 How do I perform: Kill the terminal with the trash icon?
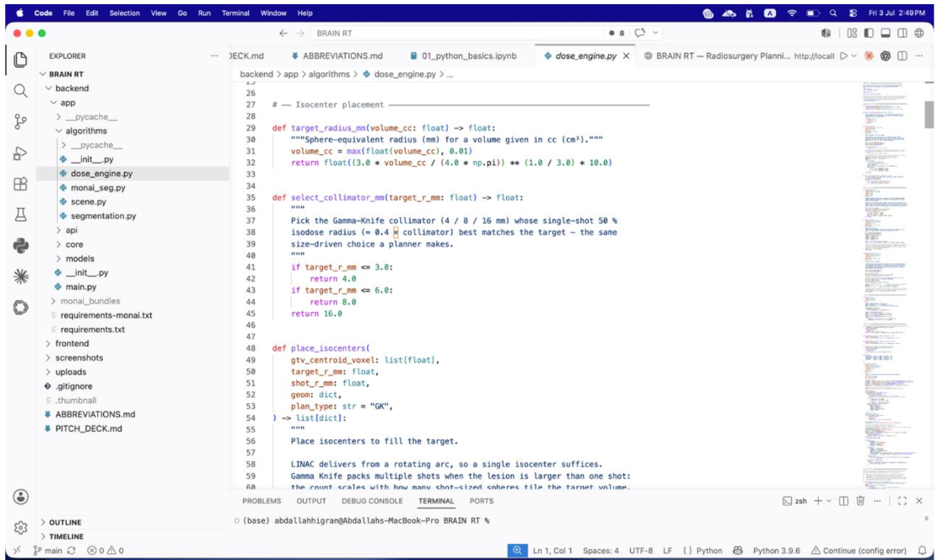(860, 500)
